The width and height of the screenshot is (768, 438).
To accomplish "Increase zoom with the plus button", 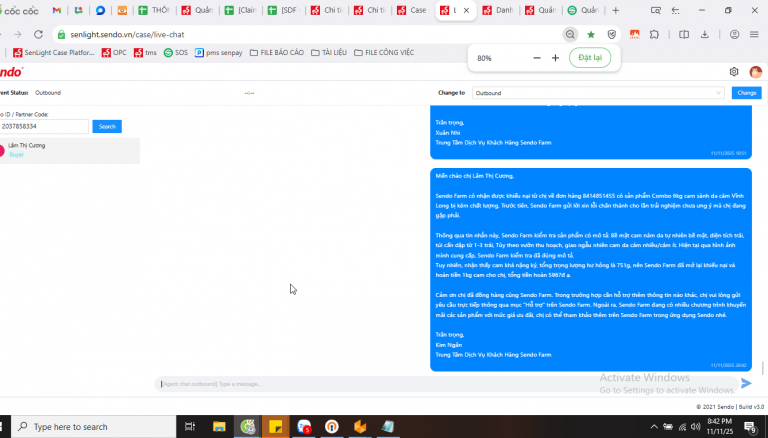I will click(x=555, y=58).
